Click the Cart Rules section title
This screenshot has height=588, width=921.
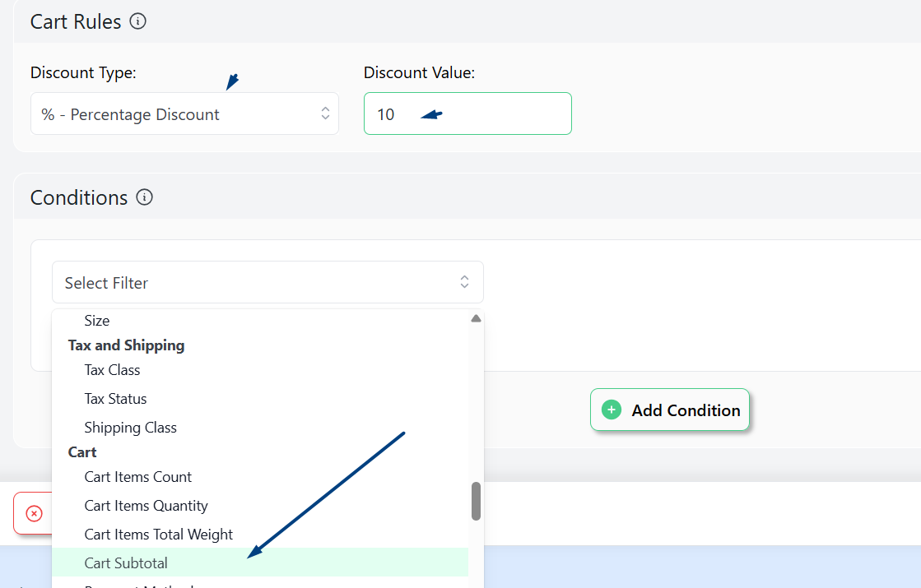pyautogui.click(x=75, y=21)
